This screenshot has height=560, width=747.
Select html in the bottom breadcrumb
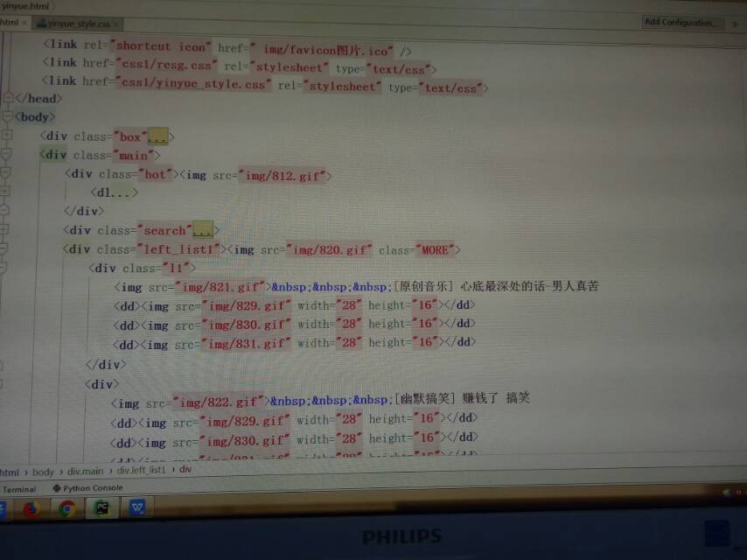tap(10, 472)
